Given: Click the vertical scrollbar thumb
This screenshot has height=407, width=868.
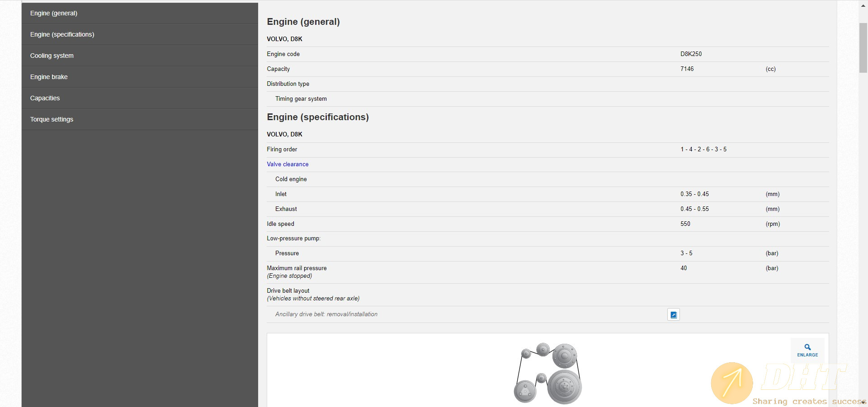Looking at the screenshot, I should click(863, 47).
